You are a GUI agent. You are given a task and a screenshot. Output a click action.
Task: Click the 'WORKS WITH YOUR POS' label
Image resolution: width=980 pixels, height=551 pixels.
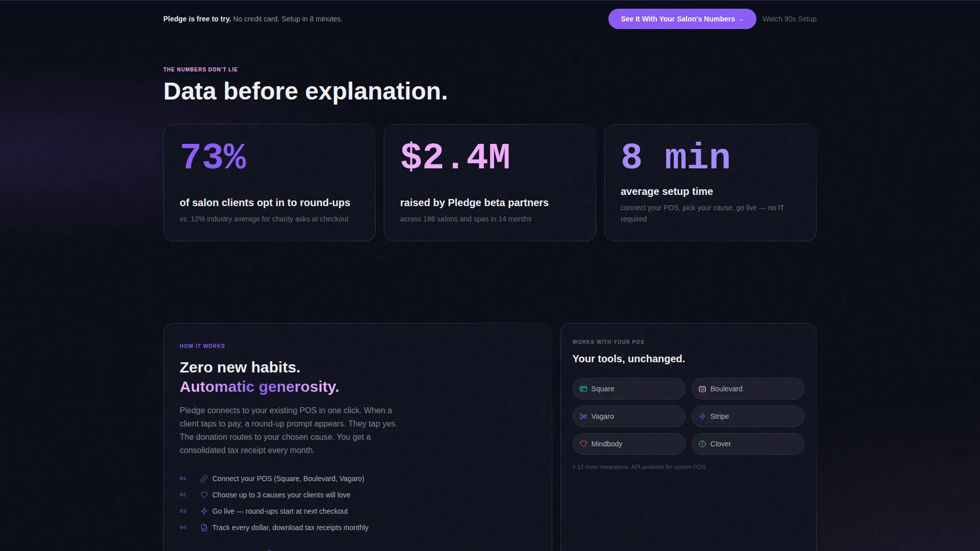pos(608,342)
